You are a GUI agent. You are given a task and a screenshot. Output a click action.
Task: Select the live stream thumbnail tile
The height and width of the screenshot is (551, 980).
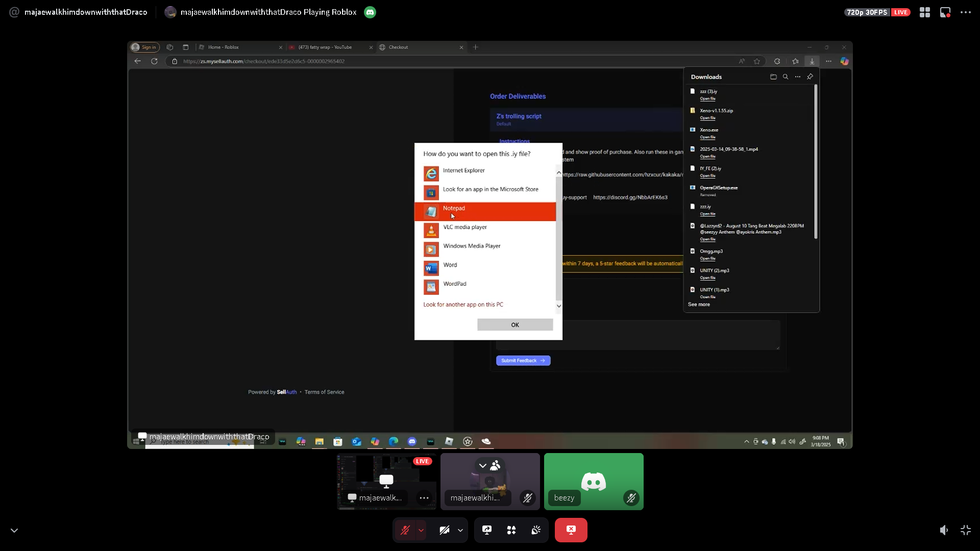pos(386,482)
